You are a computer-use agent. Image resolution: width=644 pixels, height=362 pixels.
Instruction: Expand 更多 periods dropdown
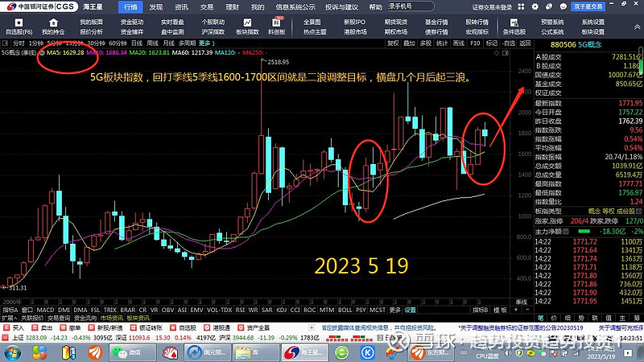(x=207, y=43)
